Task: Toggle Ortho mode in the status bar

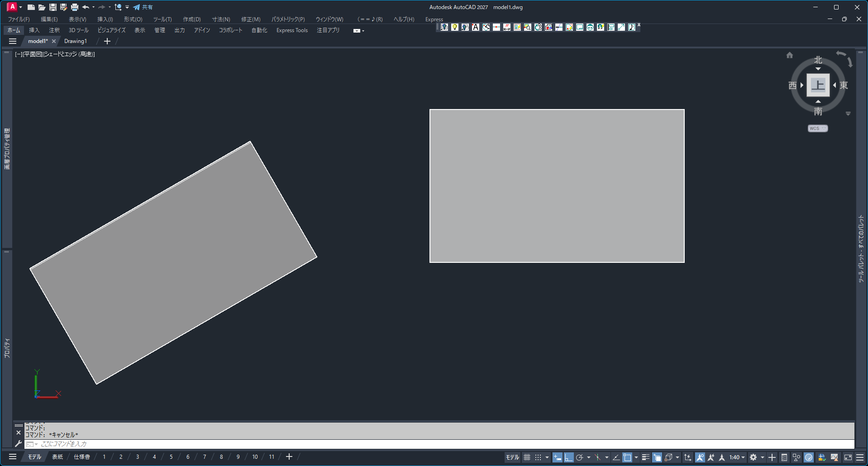Action: point(568,457)
